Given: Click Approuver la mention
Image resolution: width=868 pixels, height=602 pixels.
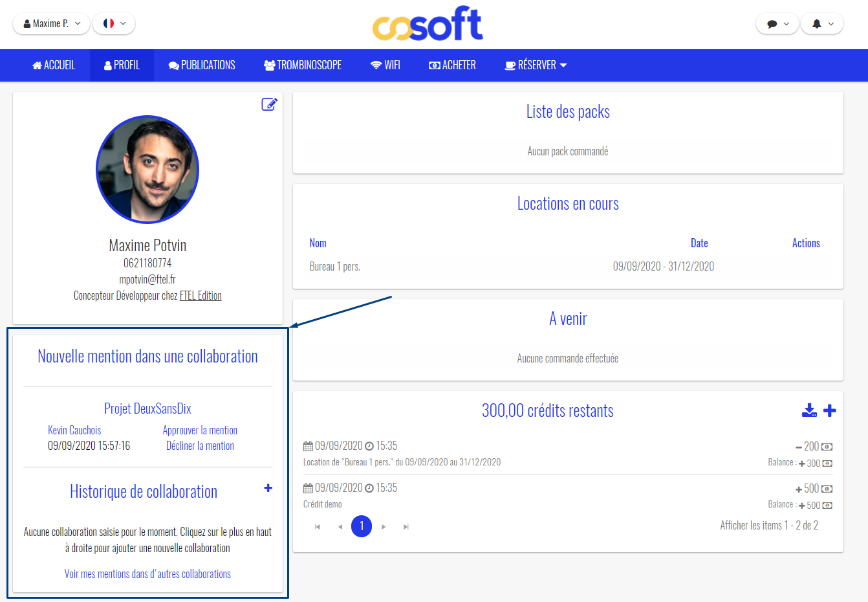Looking at the screenshot, I should pyautogui.click(x=200, y=430).
